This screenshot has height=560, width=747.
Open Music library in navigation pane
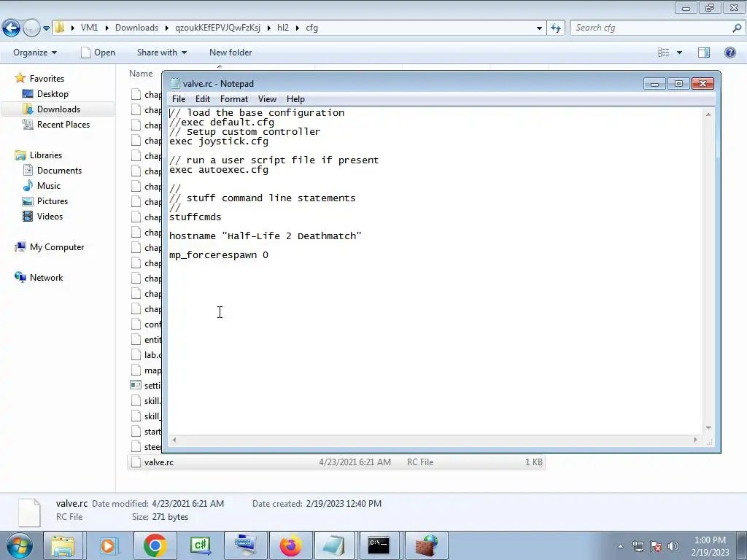(49, 186)
